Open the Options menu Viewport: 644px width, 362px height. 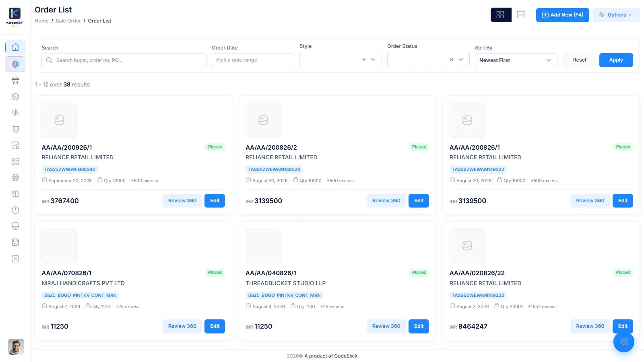(x=616, y=15)
